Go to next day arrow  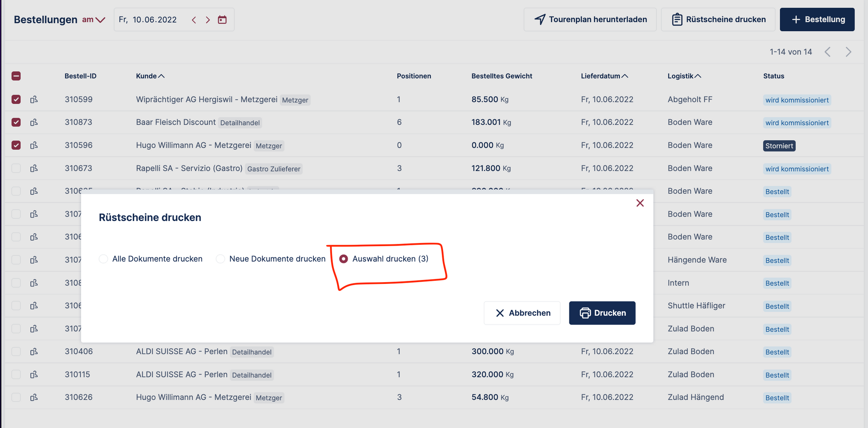pos(208,20)
